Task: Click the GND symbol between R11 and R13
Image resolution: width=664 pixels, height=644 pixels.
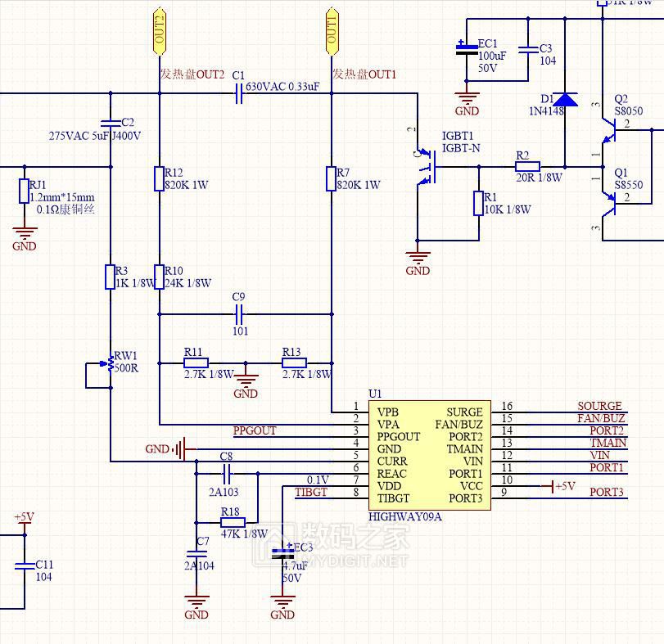Action: click(246, 380)
